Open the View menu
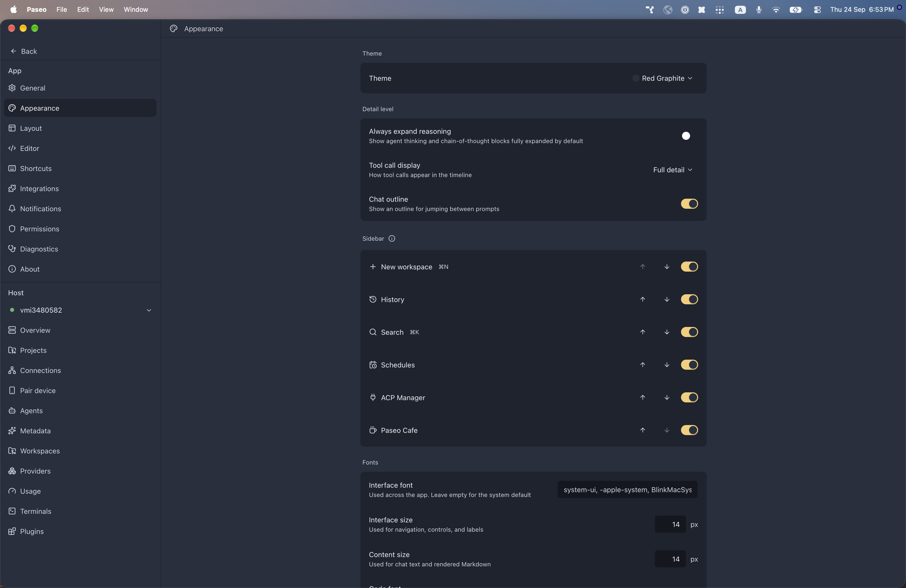Image resolution: width=906 pixels, height=588 pixels. point(106,10)
